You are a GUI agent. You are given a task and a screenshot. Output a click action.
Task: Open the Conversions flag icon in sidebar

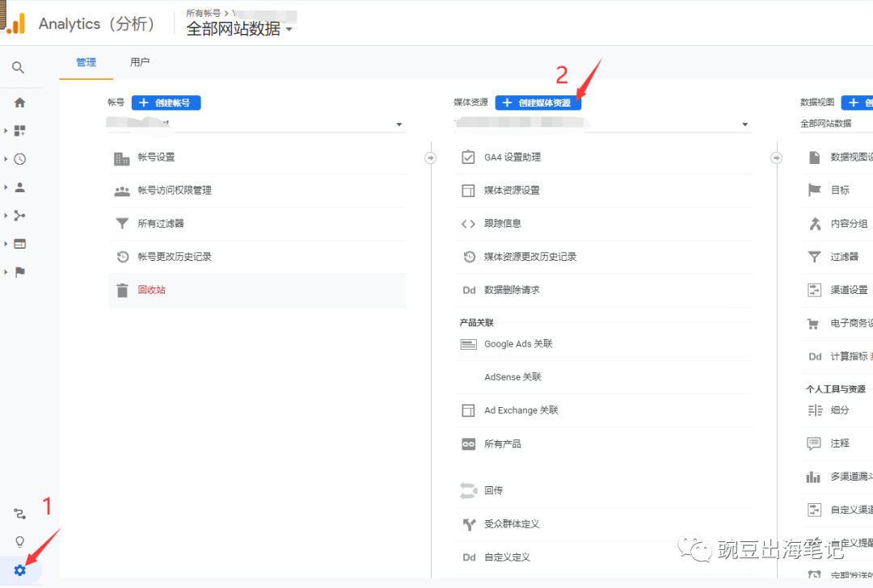(20, 272)
